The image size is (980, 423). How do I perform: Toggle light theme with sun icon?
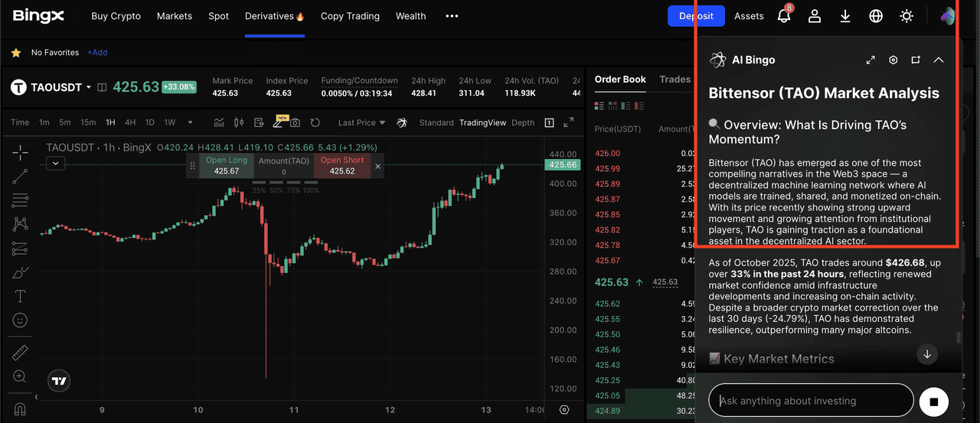click(906, 16)
